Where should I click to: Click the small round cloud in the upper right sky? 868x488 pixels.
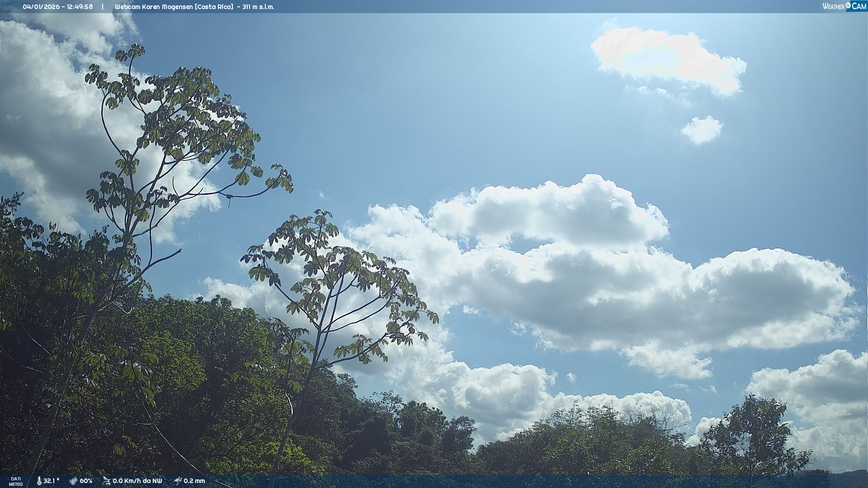(x=702, y=130)
